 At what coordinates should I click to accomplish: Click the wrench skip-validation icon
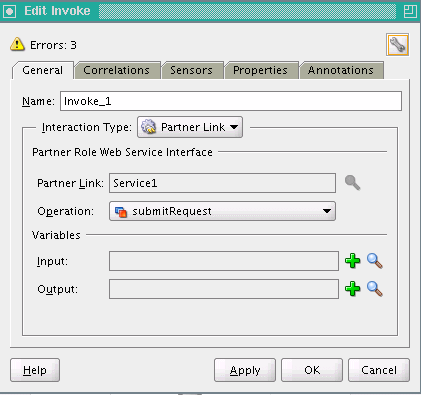pyautogui.click(x=397, y=44)
